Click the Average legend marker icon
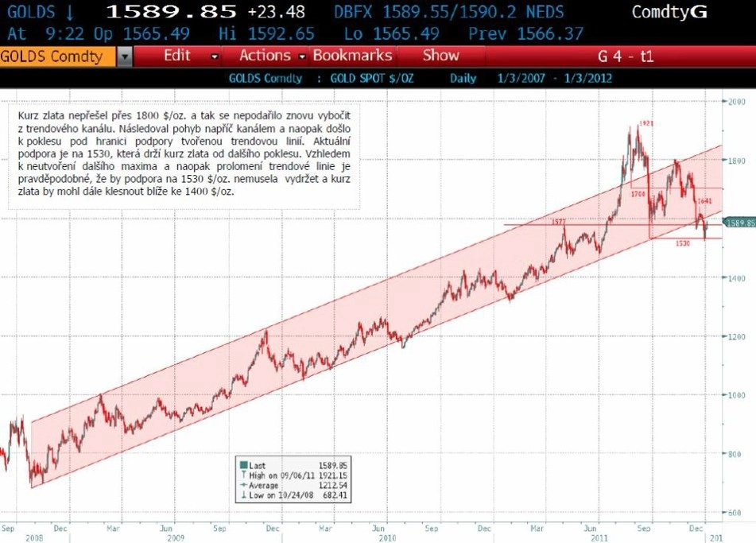 [x=243, y=485]
